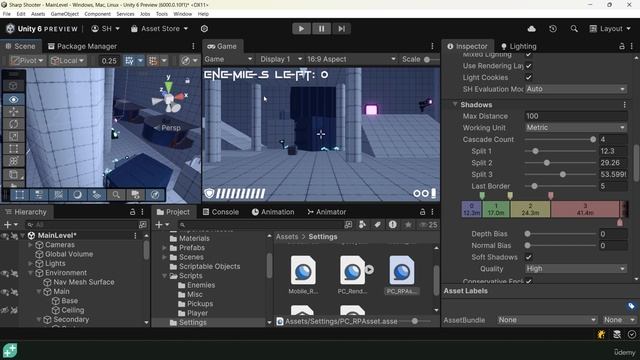Click the Pause button in the toolbar
The image size is (640, 360).
pyautogui.click(x=321, y=29)
